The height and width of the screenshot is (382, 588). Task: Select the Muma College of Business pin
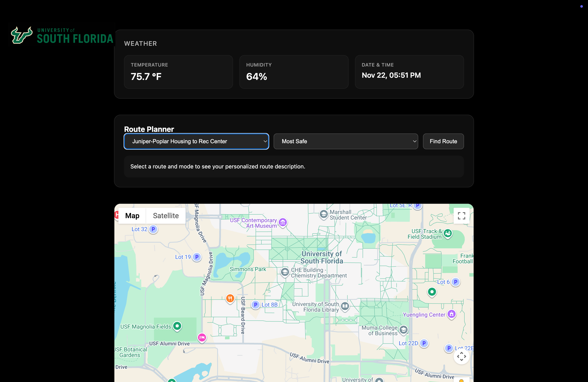coord(403,329)
